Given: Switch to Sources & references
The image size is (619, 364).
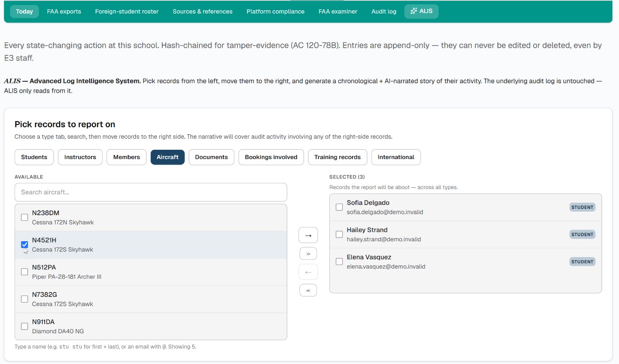Looking at the screenshot, I should coord(203,11).
